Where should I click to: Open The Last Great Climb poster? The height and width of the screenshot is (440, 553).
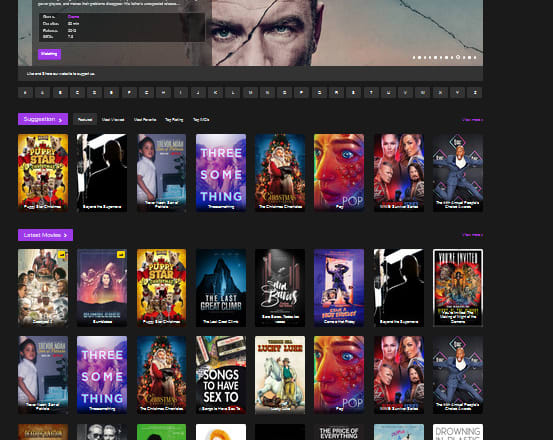221,288
